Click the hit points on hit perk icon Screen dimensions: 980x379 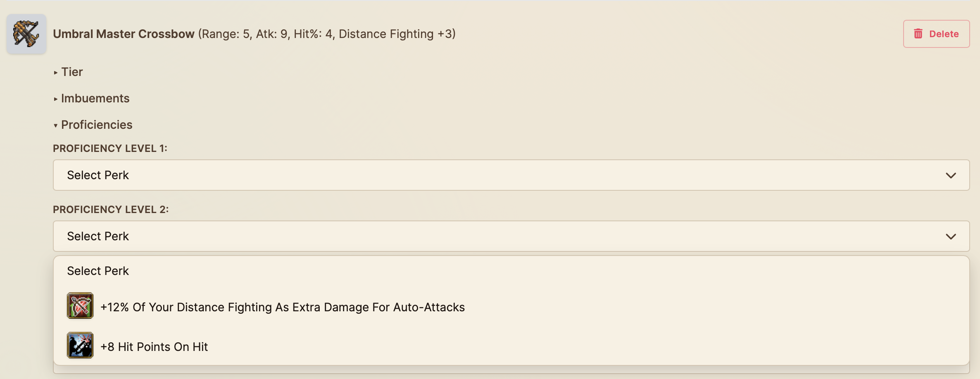(80, 346)
